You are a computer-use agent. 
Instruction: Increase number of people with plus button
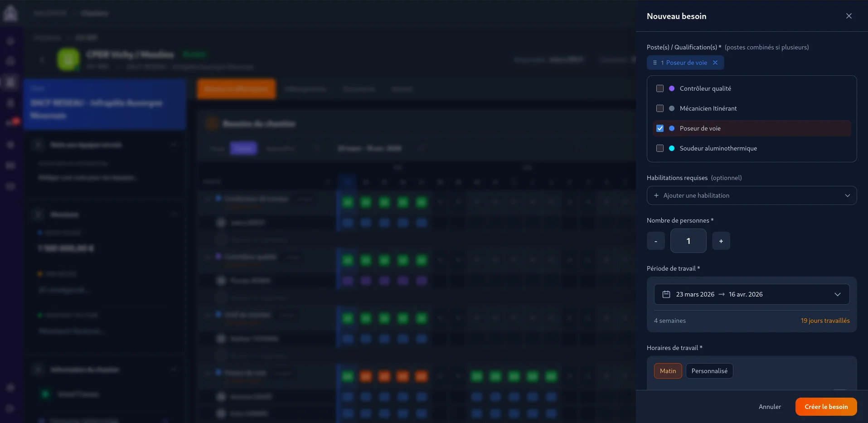(x=721, y=241)
